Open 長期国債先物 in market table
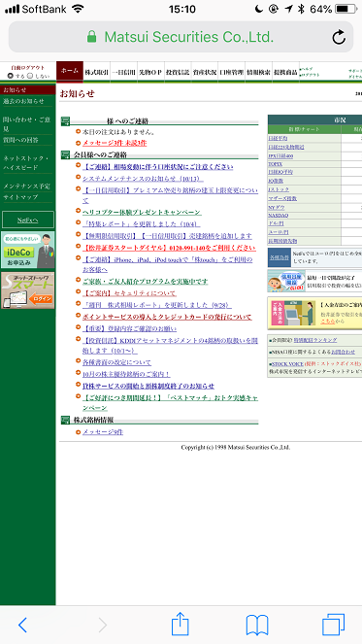This screenshot has width=362, height=644. pos(282,241)
